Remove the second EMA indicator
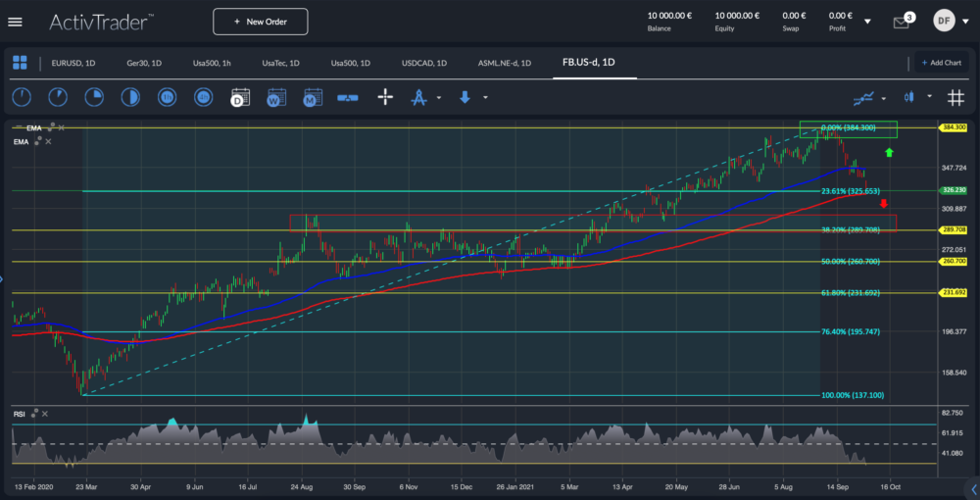The width and height of the screenshot is (980, 500). (x=48, y=141)
